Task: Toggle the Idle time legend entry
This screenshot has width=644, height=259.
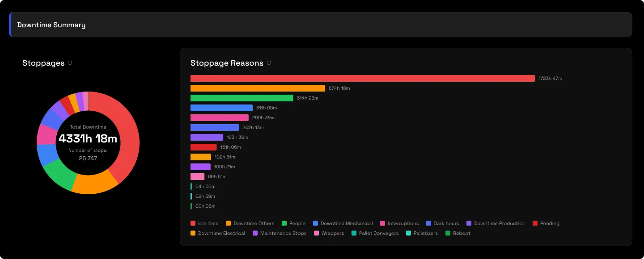Action: coord(204,223)
